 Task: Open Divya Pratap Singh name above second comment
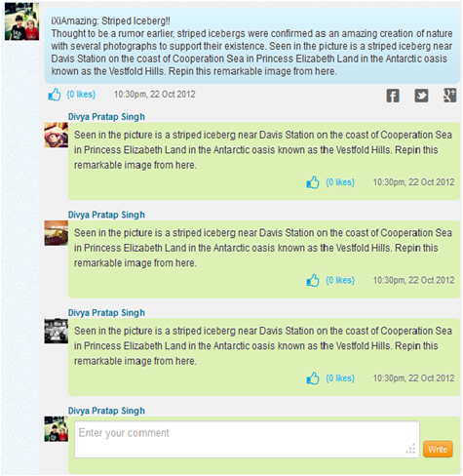106,215
